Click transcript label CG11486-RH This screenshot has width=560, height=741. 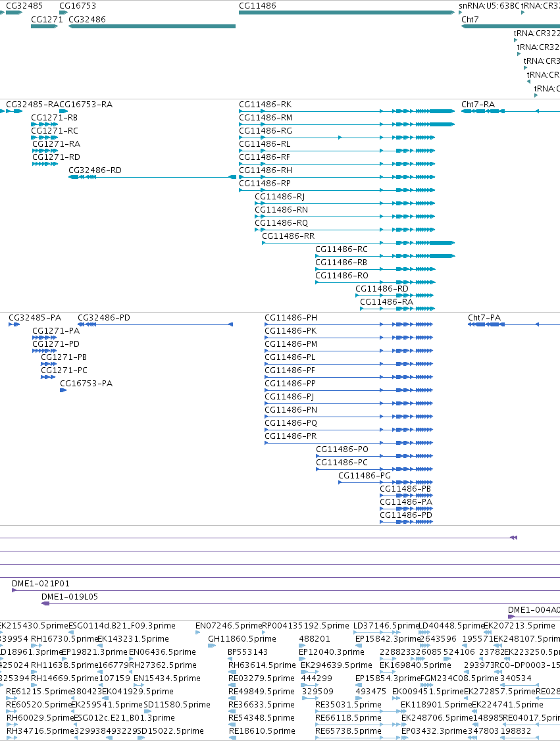coord(266,170)
